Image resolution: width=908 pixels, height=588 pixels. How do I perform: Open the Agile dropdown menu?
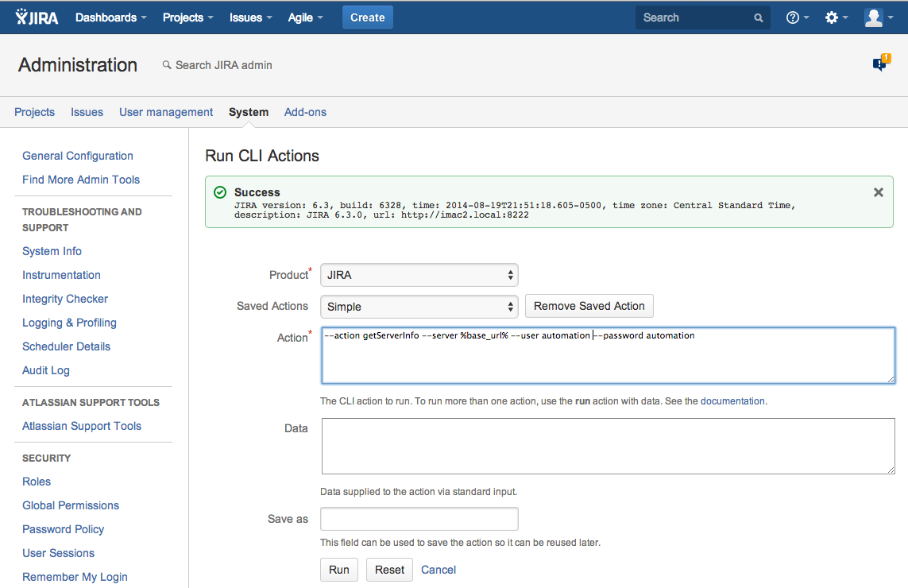point(305,17)
